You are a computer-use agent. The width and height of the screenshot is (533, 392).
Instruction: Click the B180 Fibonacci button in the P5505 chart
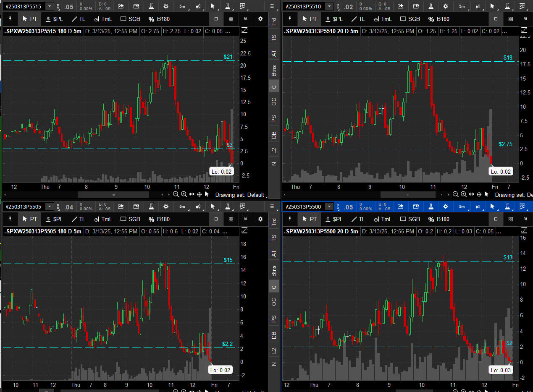click(x=159, y=219)
